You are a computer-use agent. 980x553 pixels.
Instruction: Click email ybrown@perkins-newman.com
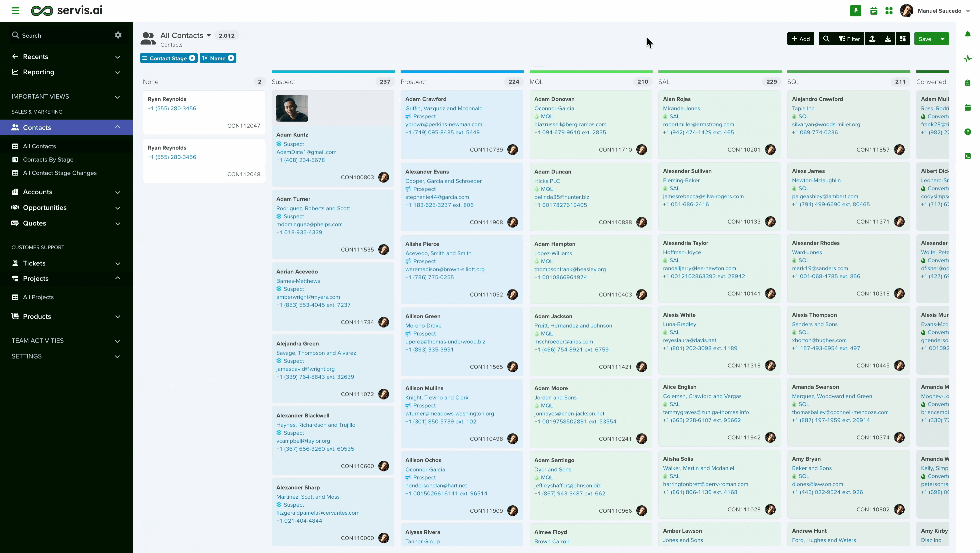click(444, 124)
